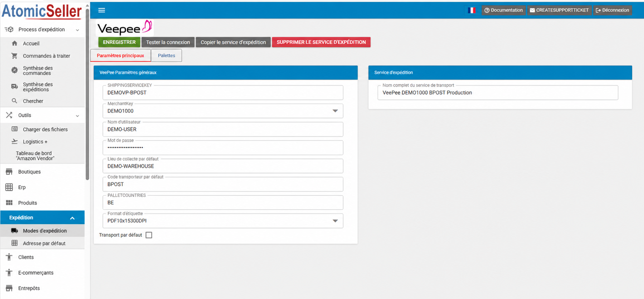
Task: Click the Outils shuffle icon
Action: click(9, 115)
